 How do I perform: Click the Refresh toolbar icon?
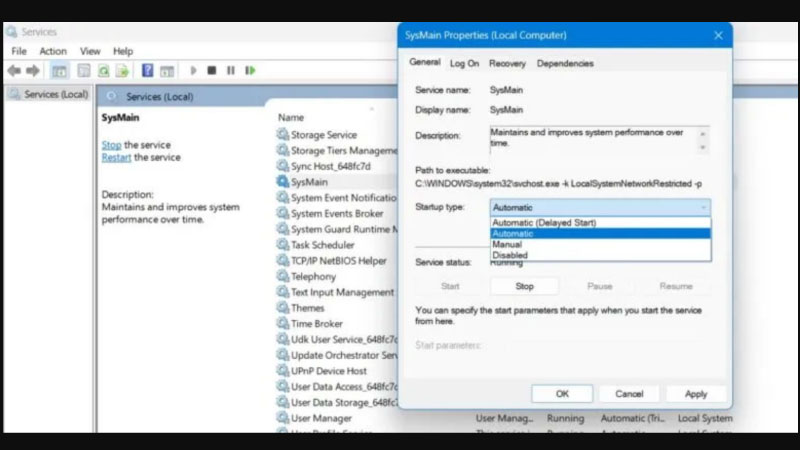(x=103, y=71)
